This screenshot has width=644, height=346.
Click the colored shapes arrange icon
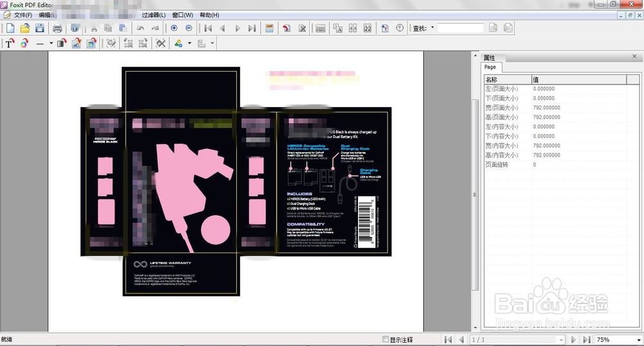pyautogui.click(x=178, y=43)
